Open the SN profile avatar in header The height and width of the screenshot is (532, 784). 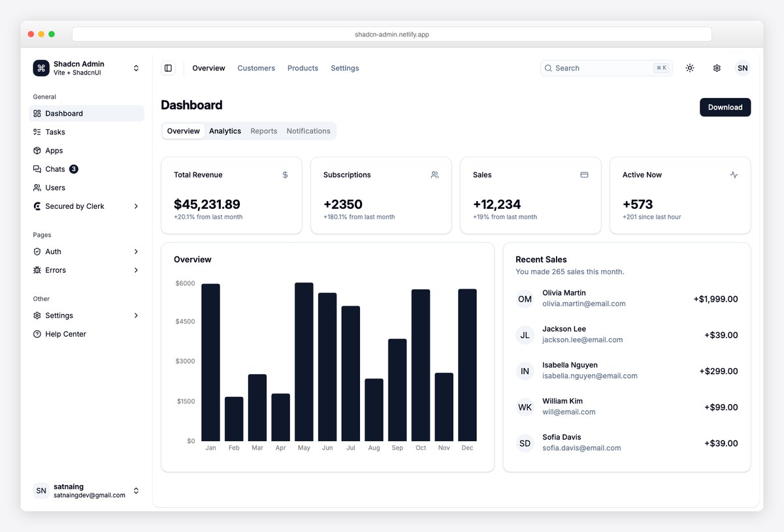[x=742, y=68]
